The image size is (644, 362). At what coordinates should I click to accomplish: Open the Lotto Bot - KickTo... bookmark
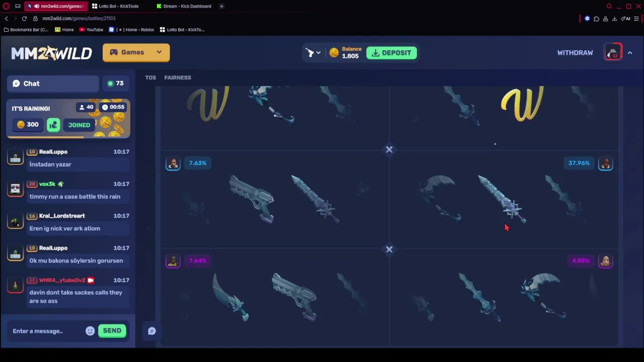coord(182,30)
